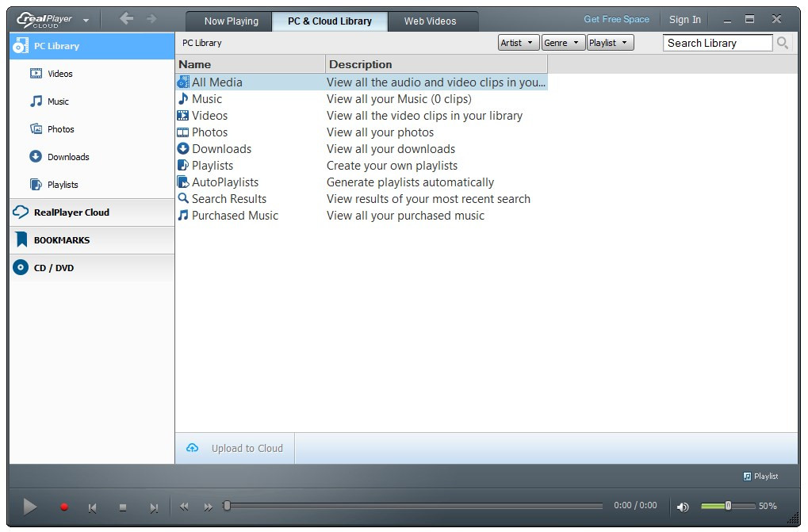The height and width of the screenshot is (532, 808).
Task: Go forward with the right arrow
Action: (151, 19)
